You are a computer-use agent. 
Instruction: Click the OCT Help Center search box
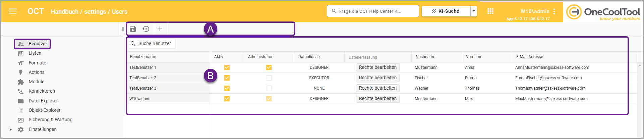coord(373,11)
